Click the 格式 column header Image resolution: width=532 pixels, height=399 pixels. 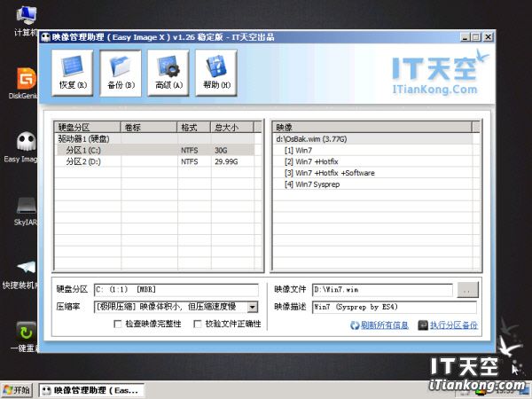[193, 127]
